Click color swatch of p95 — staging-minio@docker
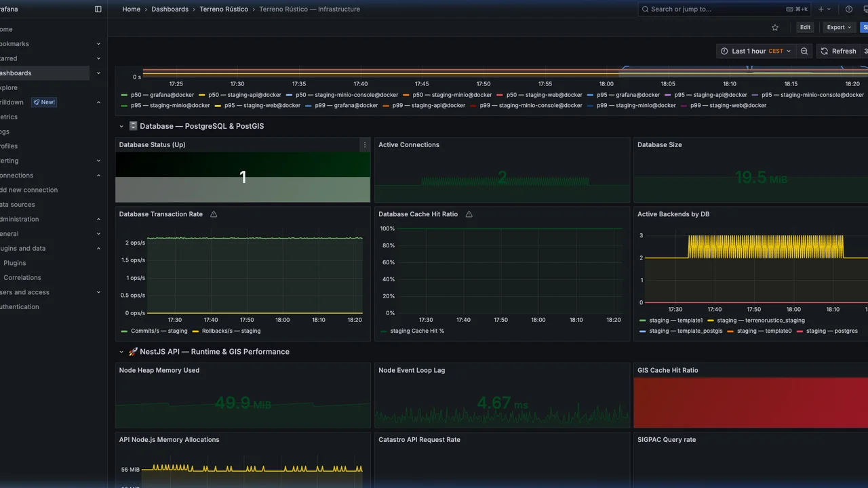The width and height of the screenshot is (868, 488). coord(124,106)
